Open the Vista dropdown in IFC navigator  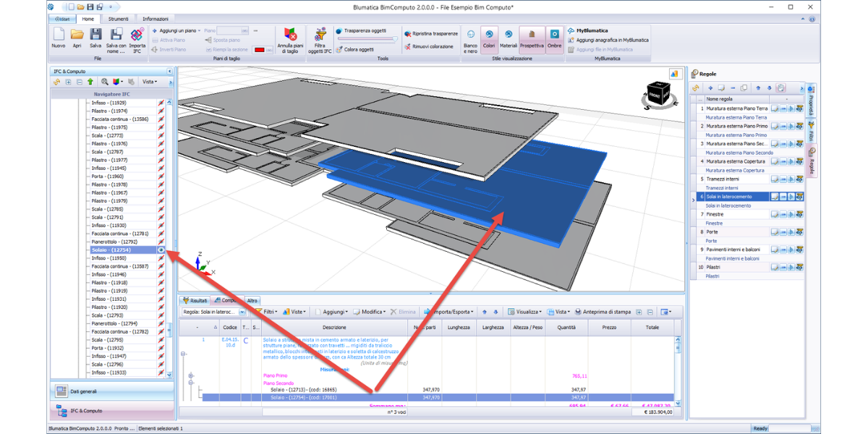click(x=150, y=82)
